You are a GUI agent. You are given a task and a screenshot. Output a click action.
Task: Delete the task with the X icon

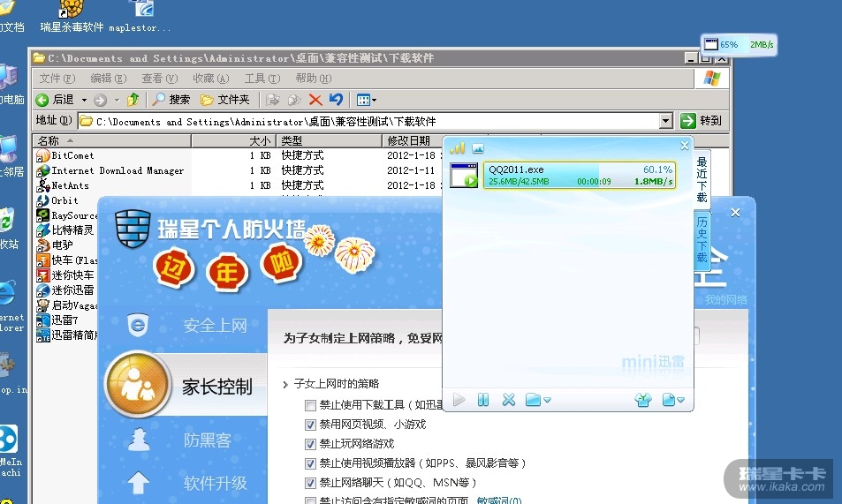[509, 400]
